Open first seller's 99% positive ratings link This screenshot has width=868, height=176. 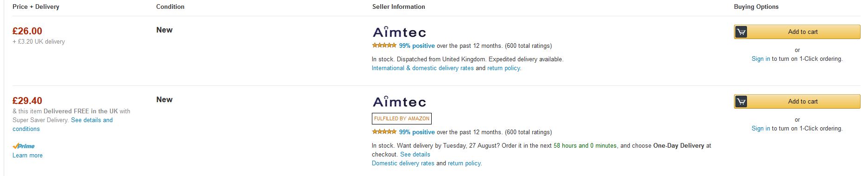click(417, 46)
